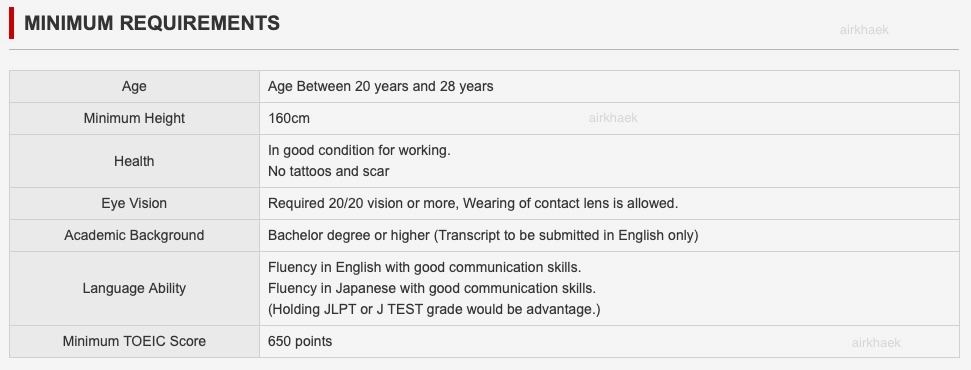The image size is (971, 370).
Task: Click the Bachelor degree requirement text
Action: click(x=483, y=236)
